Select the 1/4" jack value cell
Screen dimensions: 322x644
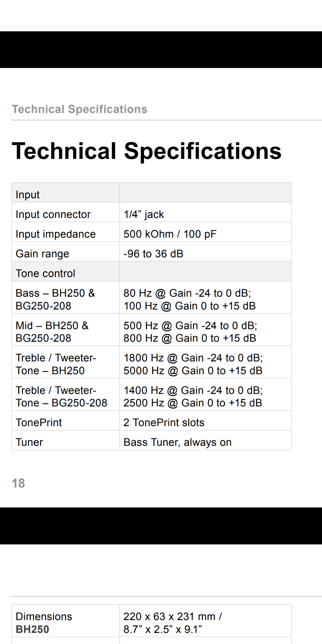click(x=205, y=212)
